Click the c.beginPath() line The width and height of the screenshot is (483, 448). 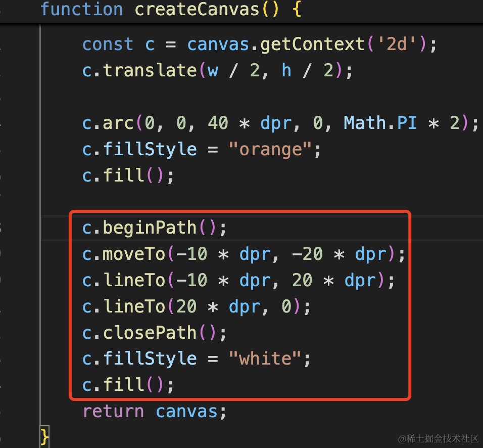point(154,228)
